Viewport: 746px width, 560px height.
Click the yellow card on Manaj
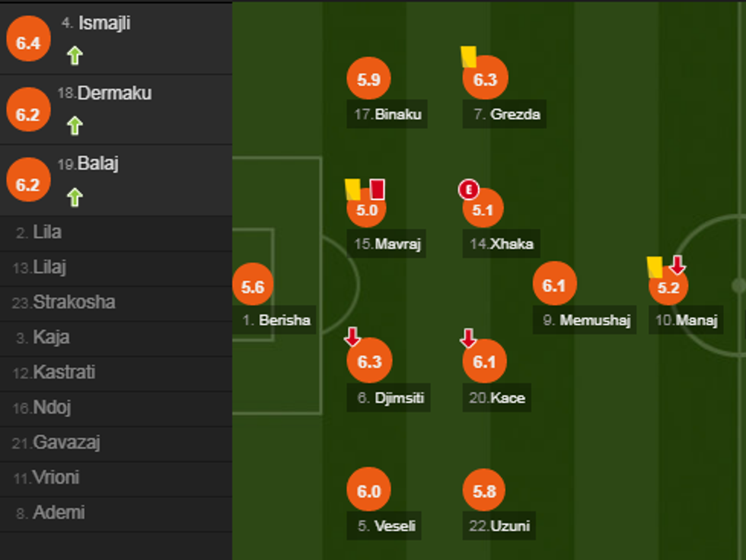pos(655,266)
